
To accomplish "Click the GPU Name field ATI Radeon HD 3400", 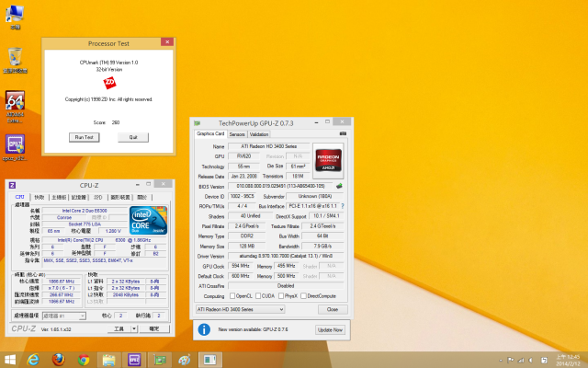I will pyautogui.click(x=268, y=146).
